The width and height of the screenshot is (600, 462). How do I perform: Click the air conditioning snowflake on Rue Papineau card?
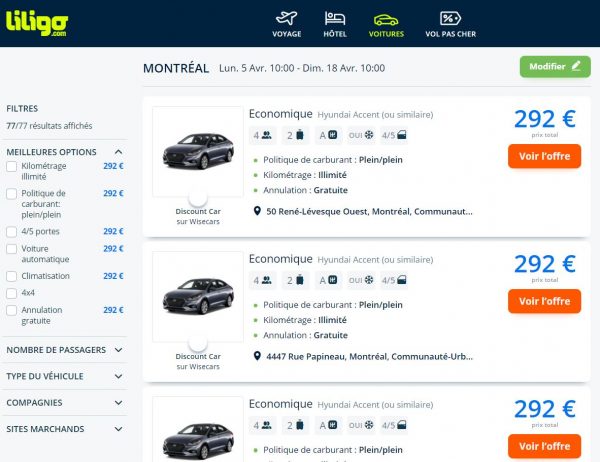click(x=361, y=280)
